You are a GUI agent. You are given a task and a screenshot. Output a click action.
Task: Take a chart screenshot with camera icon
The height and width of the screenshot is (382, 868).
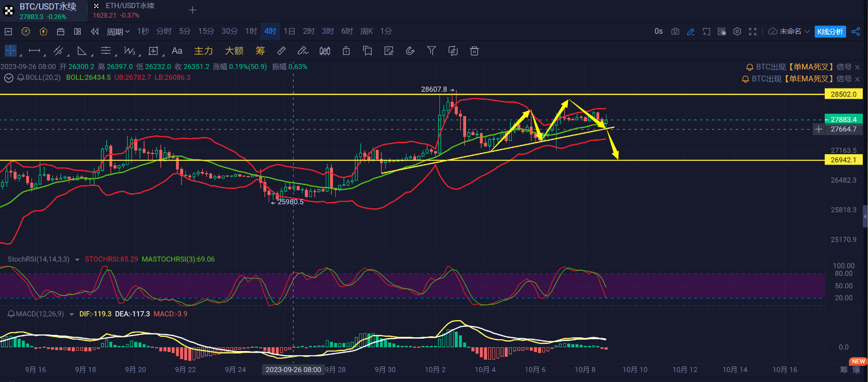pyautogui.click(x=675, y=31)
